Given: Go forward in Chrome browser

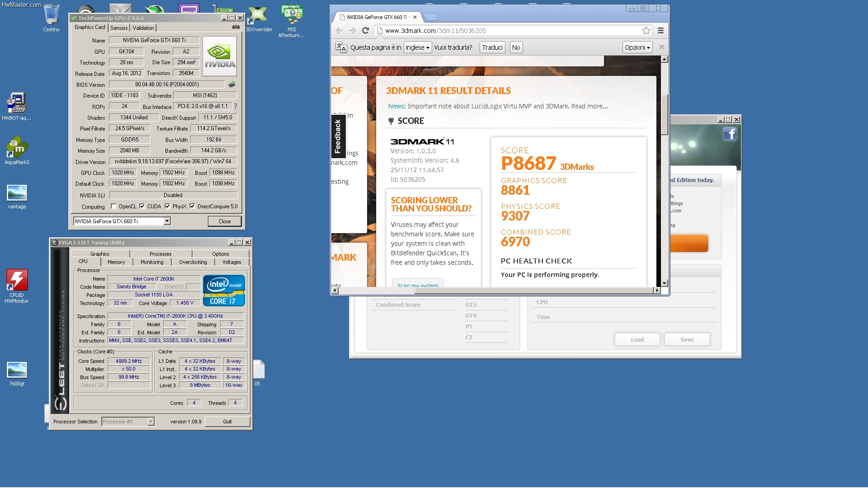Looking at the screenshot, I should click(352, 31).
